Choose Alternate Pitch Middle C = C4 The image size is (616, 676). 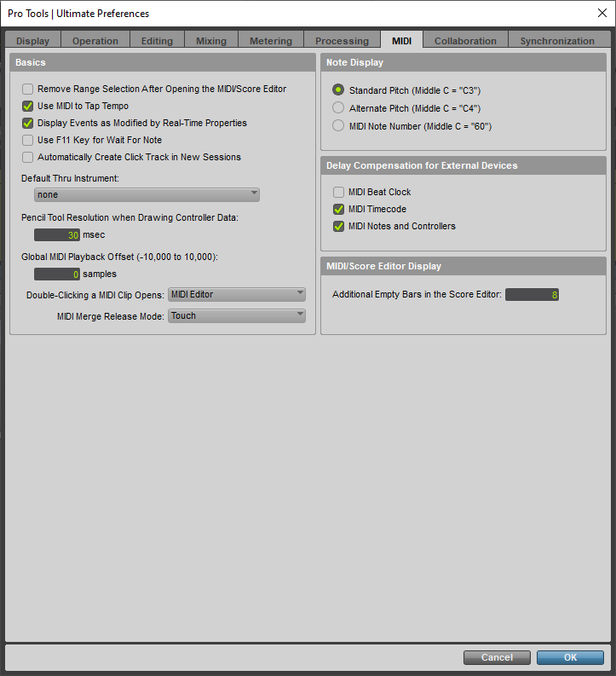click(338, 107)
